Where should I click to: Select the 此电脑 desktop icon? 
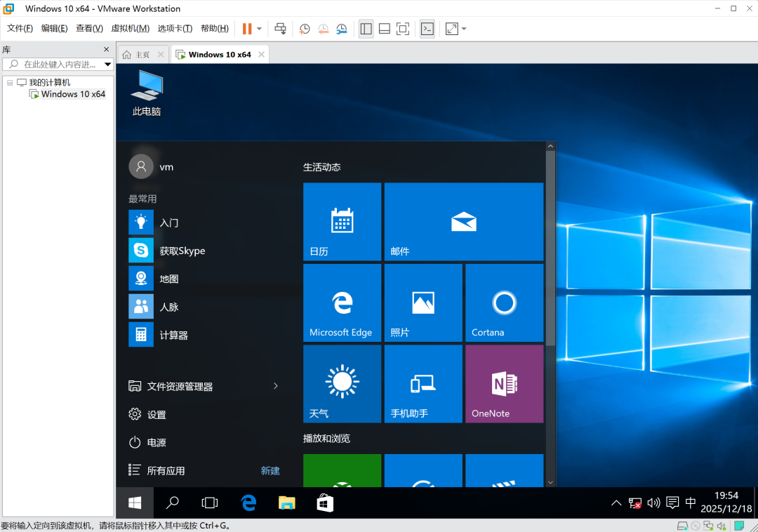click(147, 93)
